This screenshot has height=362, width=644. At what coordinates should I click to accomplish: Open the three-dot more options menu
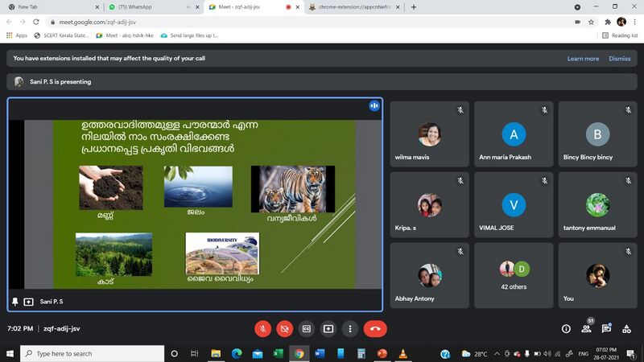pyautogui.click(x=350, y=328)
